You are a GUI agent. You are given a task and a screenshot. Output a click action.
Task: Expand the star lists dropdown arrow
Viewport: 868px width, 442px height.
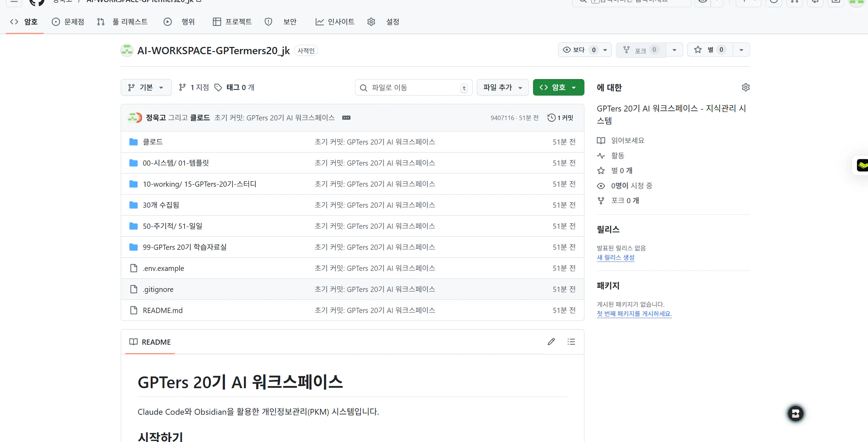[741, 50]
